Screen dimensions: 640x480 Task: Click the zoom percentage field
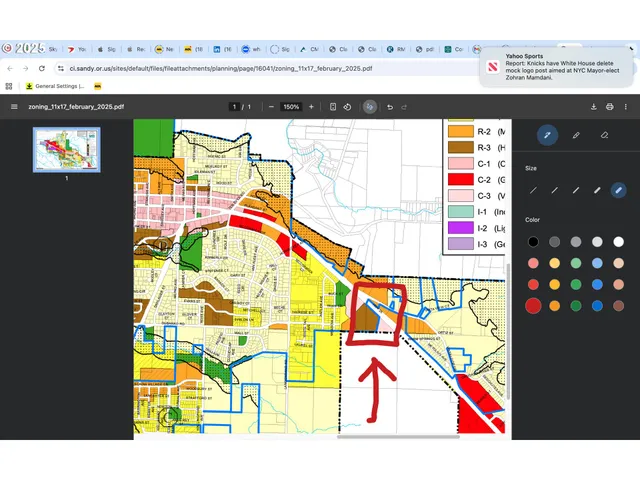pyautogui.click(x=291, y=106)
